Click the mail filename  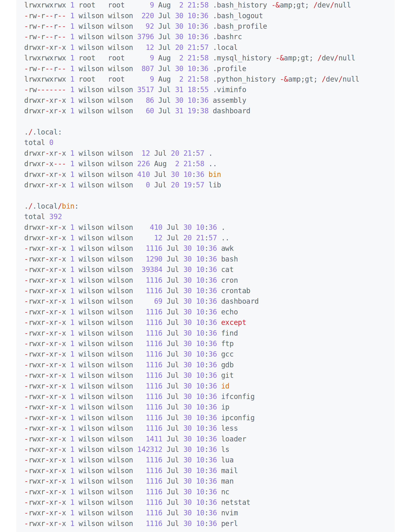230,471
